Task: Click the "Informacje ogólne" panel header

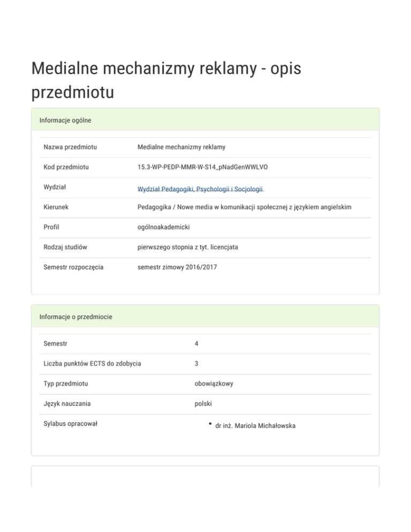Action: (x=65, y=120)
